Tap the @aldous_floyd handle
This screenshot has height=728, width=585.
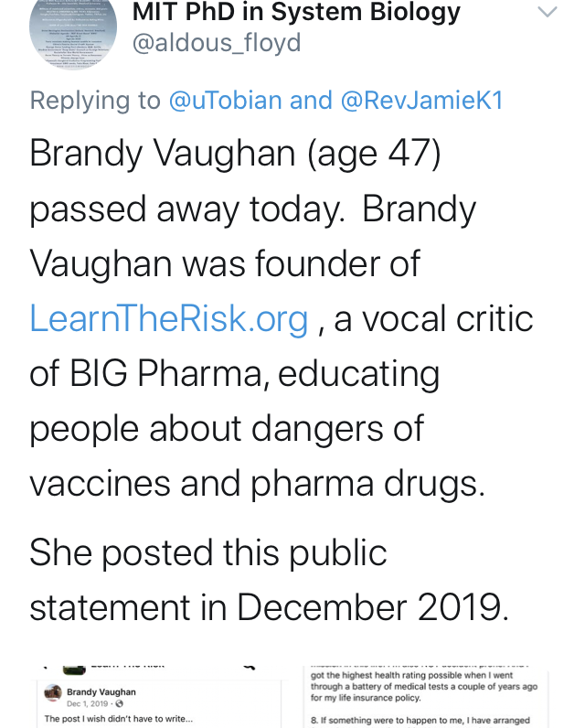click(217, 43)
